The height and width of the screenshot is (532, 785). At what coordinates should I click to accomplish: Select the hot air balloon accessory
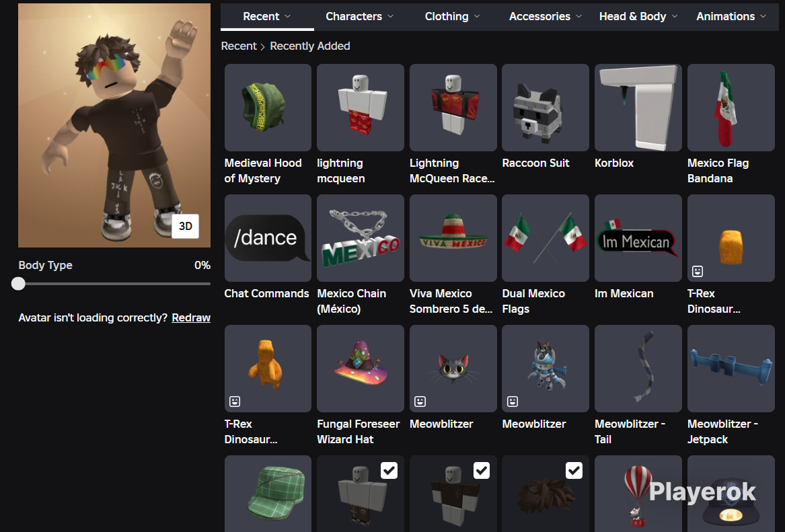pos(638,494)
